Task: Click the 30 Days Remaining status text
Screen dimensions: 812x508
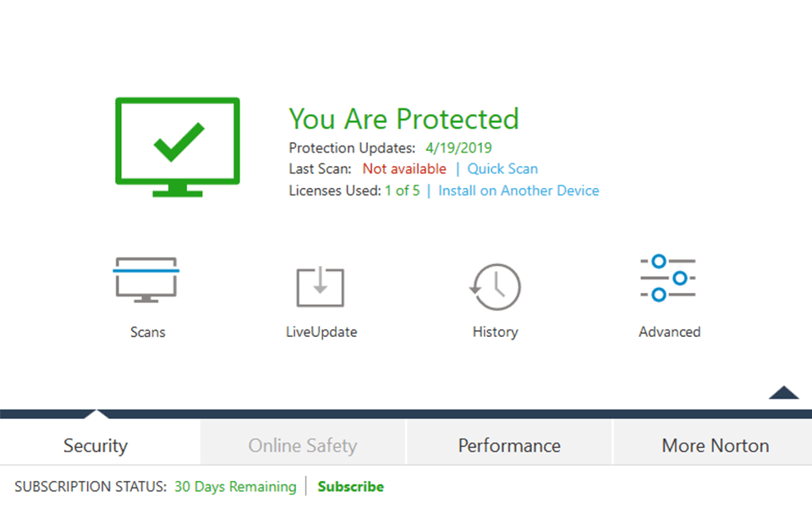Action: pyautogui.click(x=235, y=487)
